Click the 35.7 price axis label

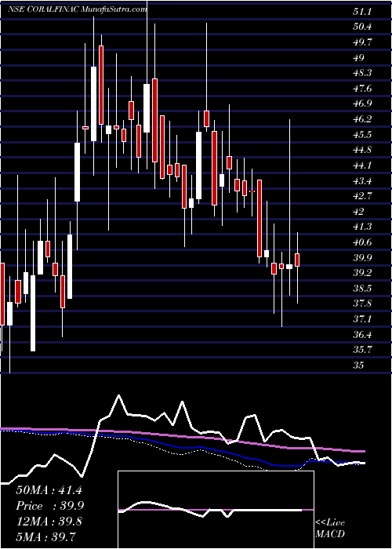point(362,350)
